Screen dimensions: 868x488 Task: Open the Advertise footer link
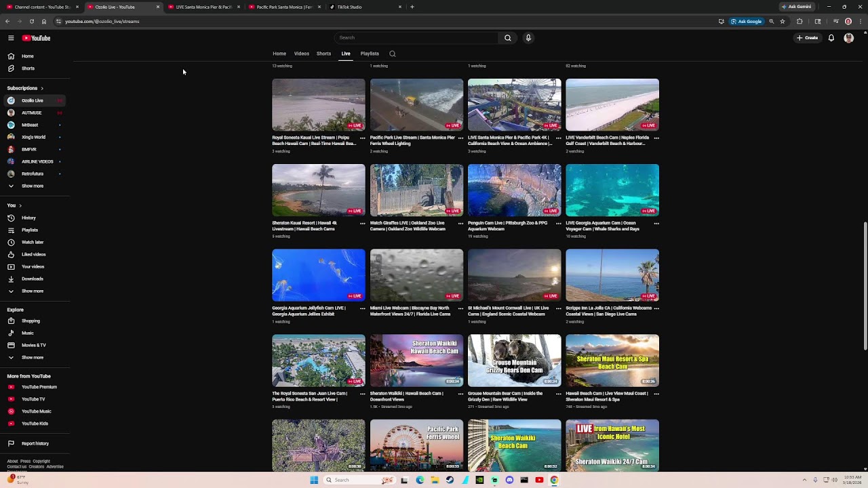[x=55, y=467]
